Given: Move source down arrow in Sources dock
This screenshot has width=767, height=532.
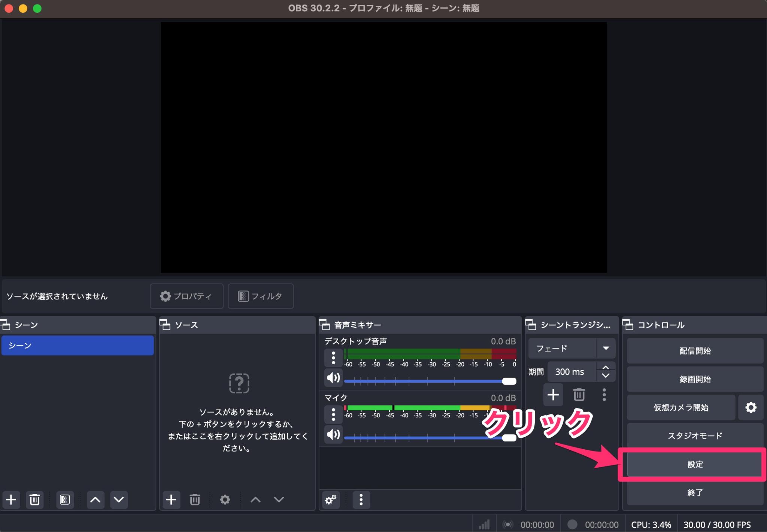Looking at the screenshot, I should coord(279,499).
